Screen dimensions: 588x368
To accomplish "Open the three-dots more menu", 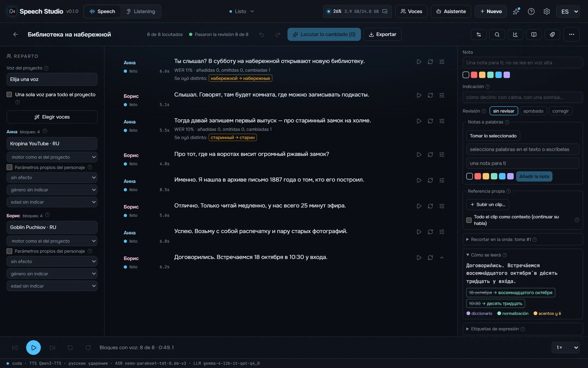I will pyautogui.click(x=571, y=34).
